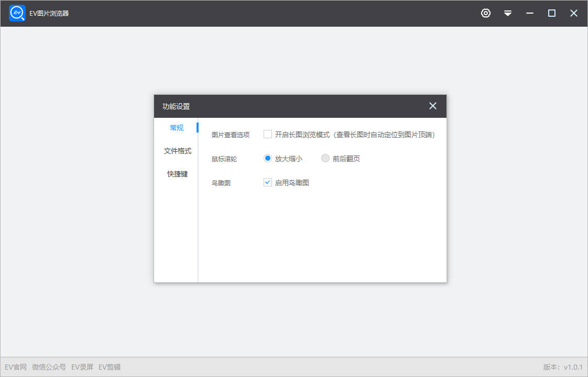
Task: Enable the 开启长图浏览模式 checkbox
Action: [268, 134]
